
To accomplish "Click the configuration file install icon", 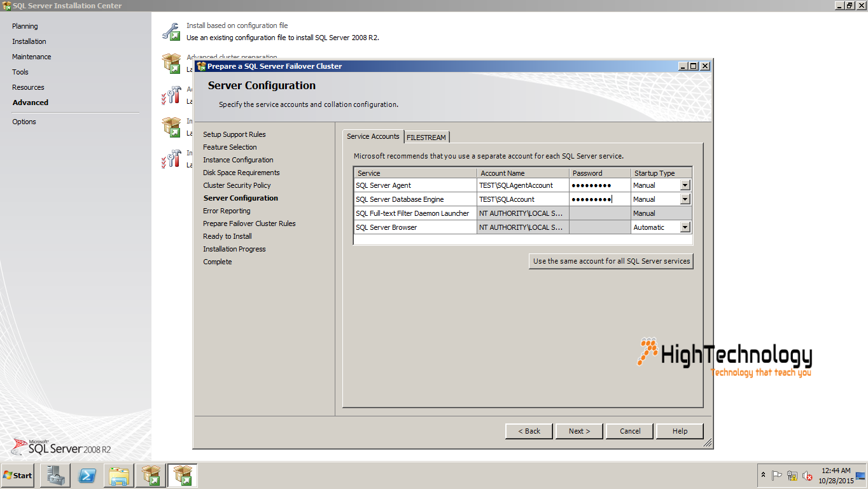I will (171, 31).
